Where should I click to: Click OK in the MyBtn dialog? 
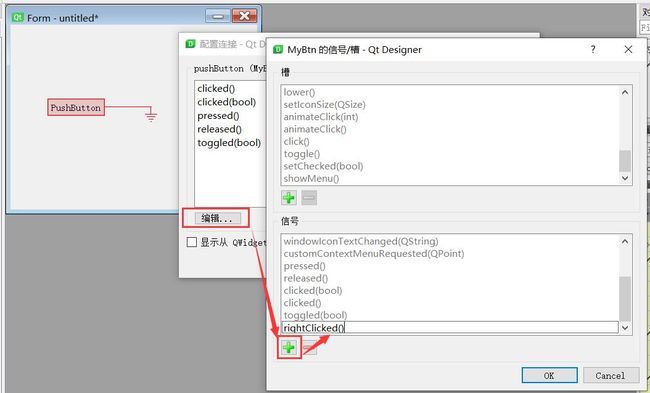[549, 376]
